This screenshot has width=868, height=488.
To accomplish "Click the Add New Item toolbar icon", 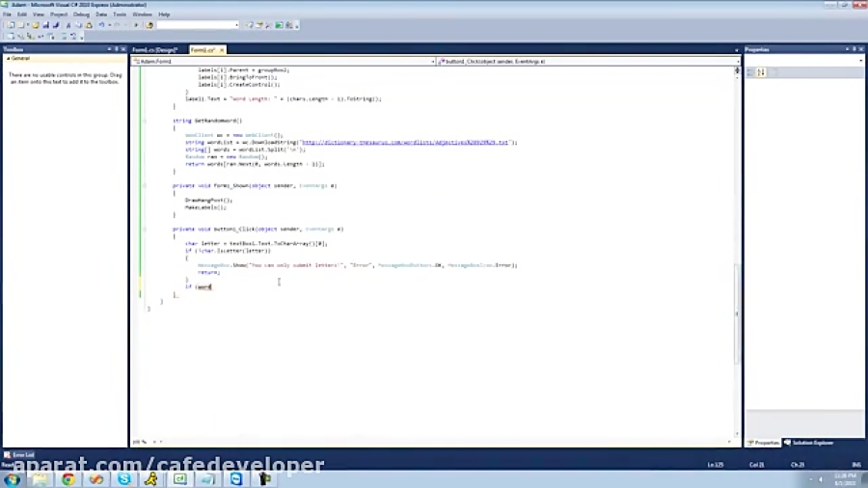I will (x=21, y=25).
